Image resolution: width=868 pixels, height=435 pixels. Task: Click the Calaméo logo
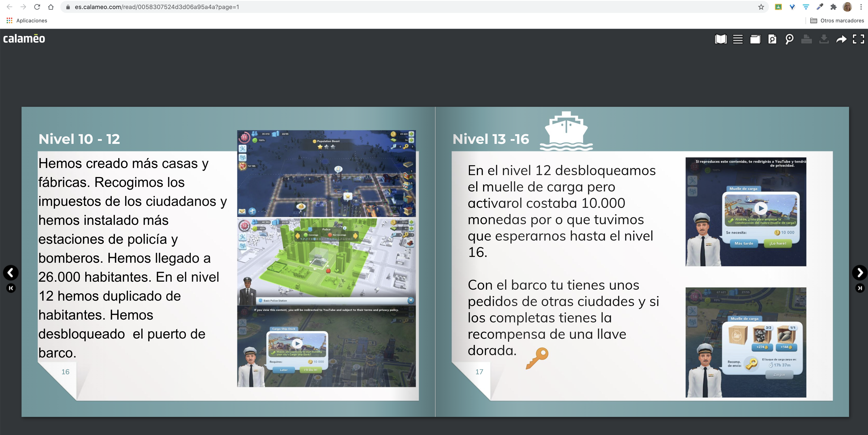pyautogui.click(x=24, y=39)
